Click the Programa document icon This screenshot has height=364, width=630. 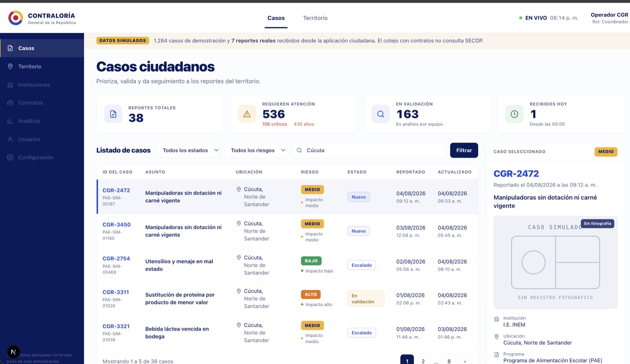[x=497, y=355]
